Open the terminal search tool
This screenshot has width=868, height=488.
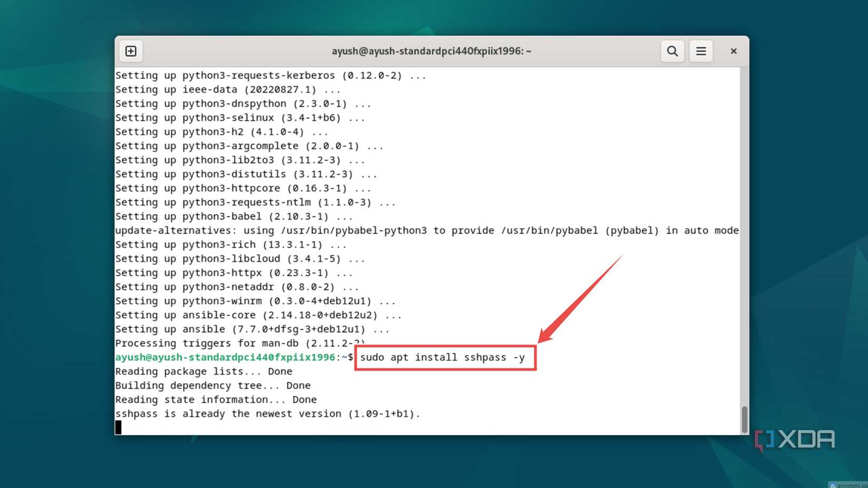coord(672,51)
